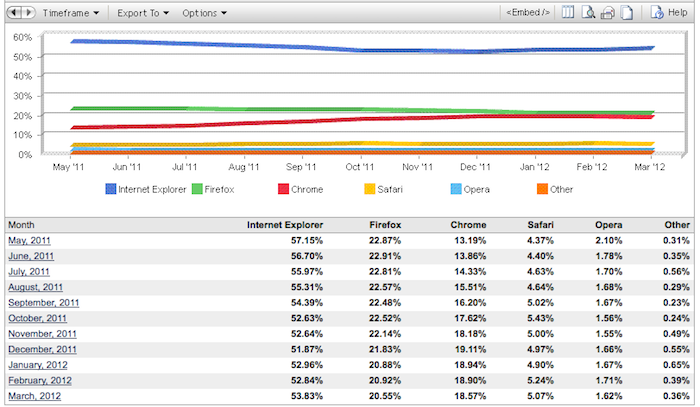The height and width of the screenshot is (407, 700).
Task: Open the July, 2011 link
Action: tap(29, 272)
